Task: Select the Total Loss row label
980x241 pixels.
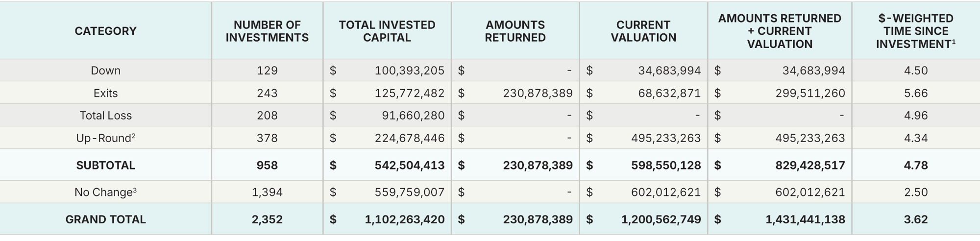Action: pyautogui.click(x=105, y=116)
